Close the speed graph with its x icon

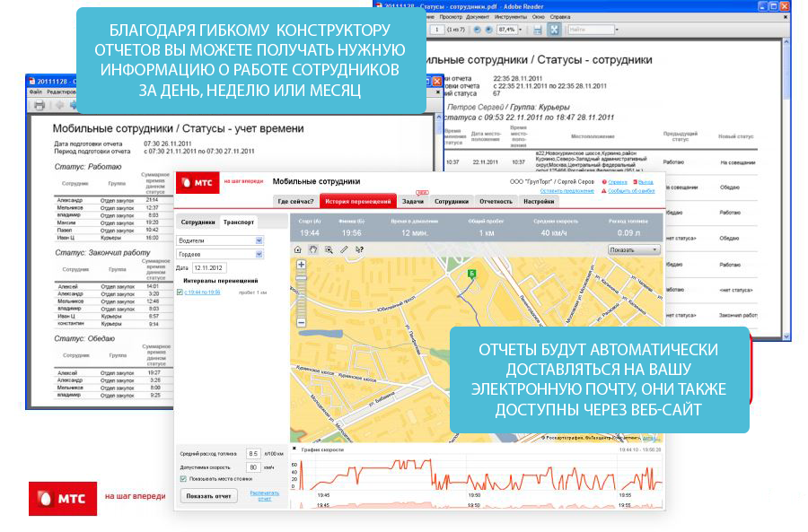coord(294,449)
